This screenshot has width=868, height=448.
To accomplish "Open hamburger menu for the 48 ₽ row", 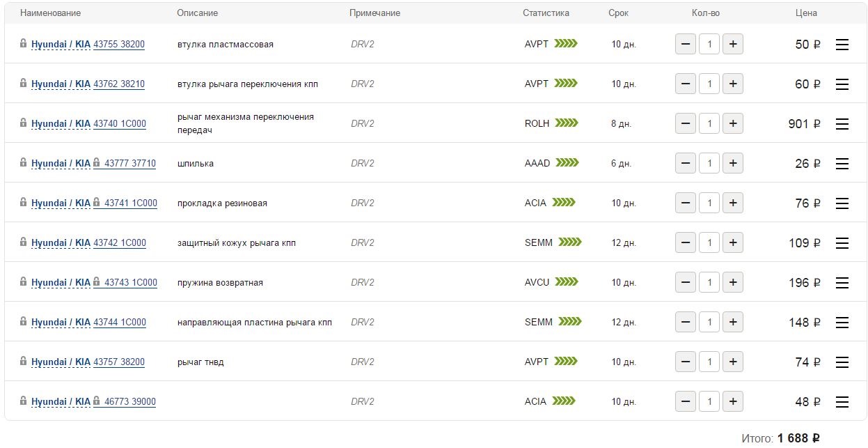I will 842,402.
